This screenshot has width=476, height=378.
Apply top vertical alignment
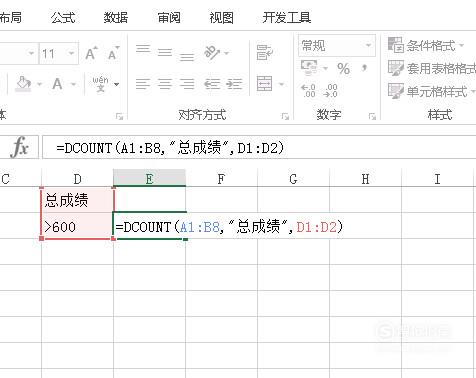point(143,49)
